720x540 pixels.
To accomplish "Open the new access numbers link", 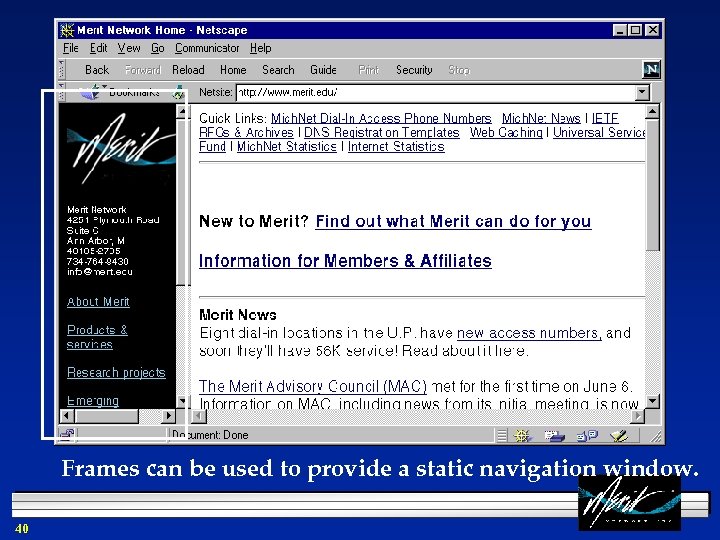I will pyautogui.click(x=529, y=333).
